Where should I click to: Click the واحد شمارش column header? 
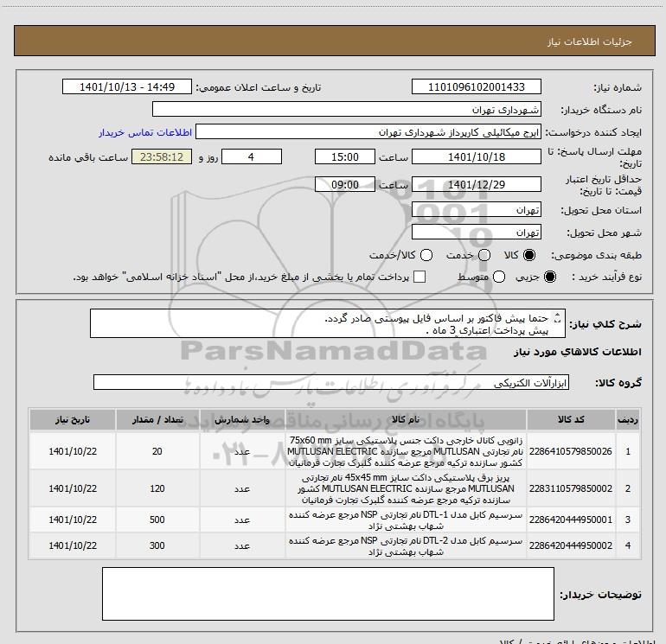(241, 419)
